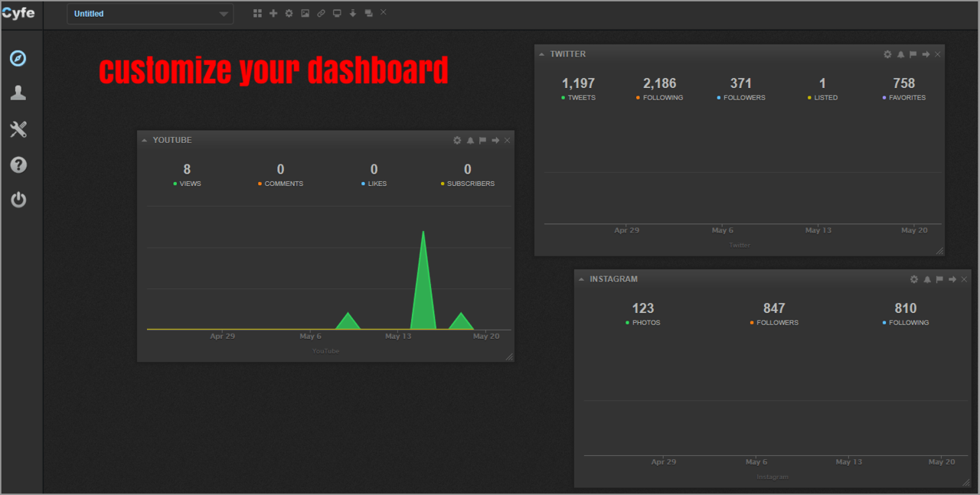
Task: Click the 810 following count in Instagram
Action: tap(906, 308)
